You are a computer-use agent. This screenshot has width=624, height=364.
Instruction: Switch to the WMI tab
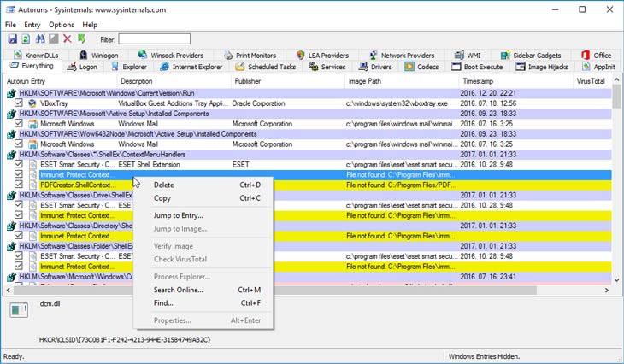coord(468,56)
